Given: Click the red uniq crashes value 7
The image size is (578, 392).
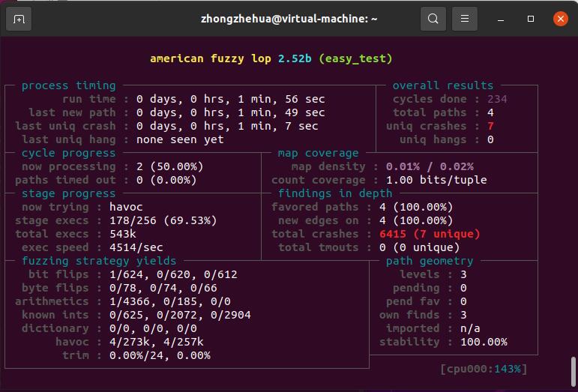Looking at the screenshot, I should 490,126.
